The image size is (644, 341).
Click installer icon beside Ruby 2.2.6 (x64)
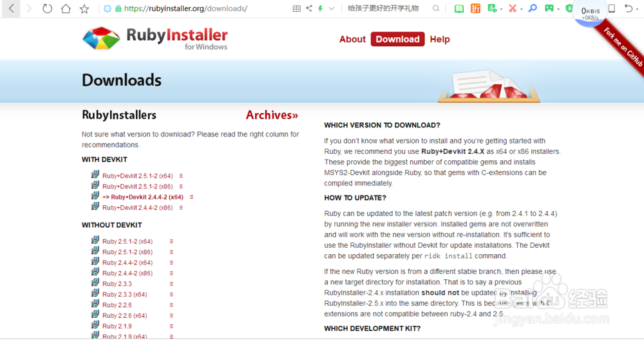(x=95, y=315)
